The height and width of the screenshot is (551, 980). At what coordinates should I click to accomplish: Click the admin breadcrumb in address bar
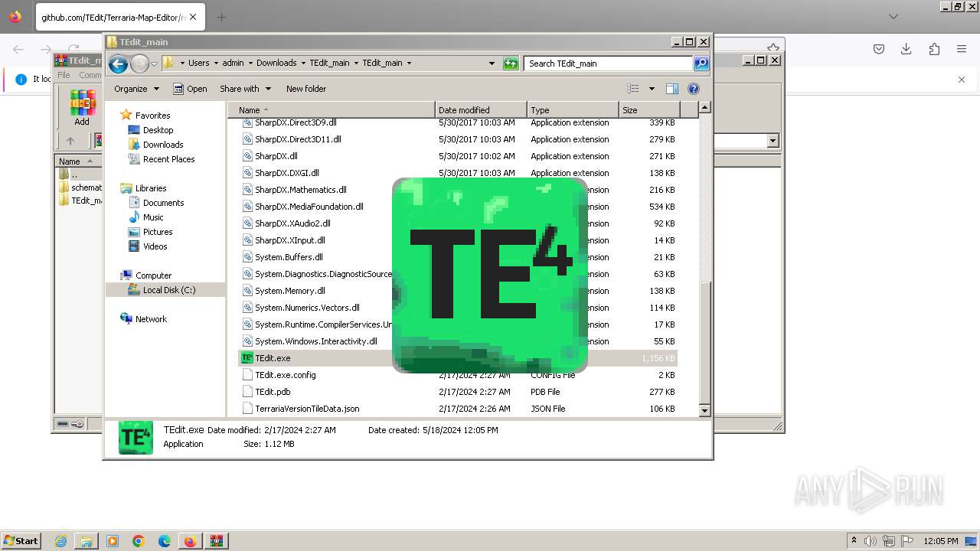pyautogui.click(x=233, y=64)
